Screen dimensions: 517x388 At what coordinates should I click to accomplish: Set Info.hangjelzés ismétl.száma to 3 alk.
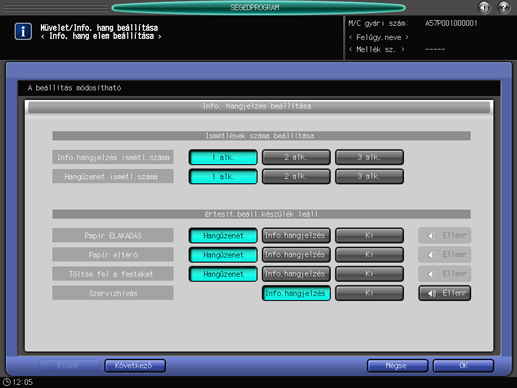pyautogui.click(x=369, y=157)
